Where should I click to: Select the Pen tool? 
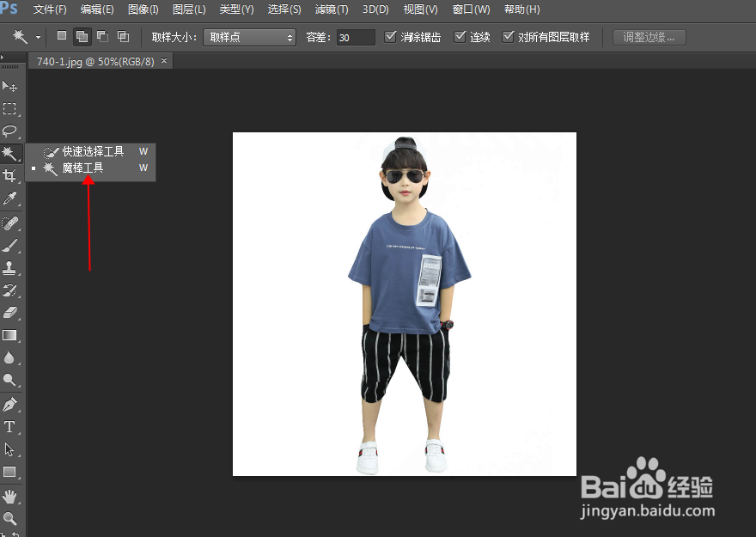tap(9, 404)
